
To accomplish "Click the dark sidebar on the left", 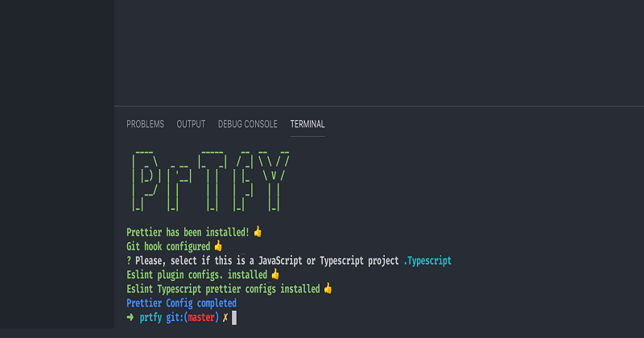I will (56, 169).
